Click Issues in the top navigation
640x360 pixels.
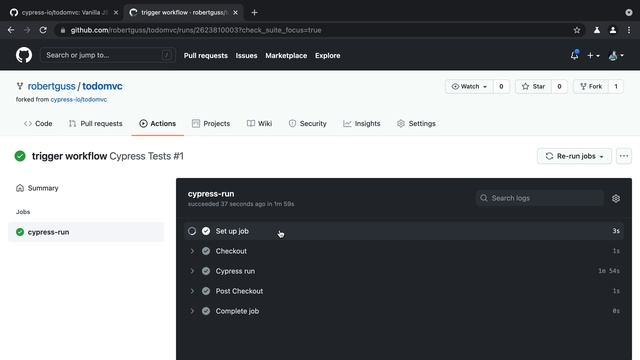(x=247, y=56)
